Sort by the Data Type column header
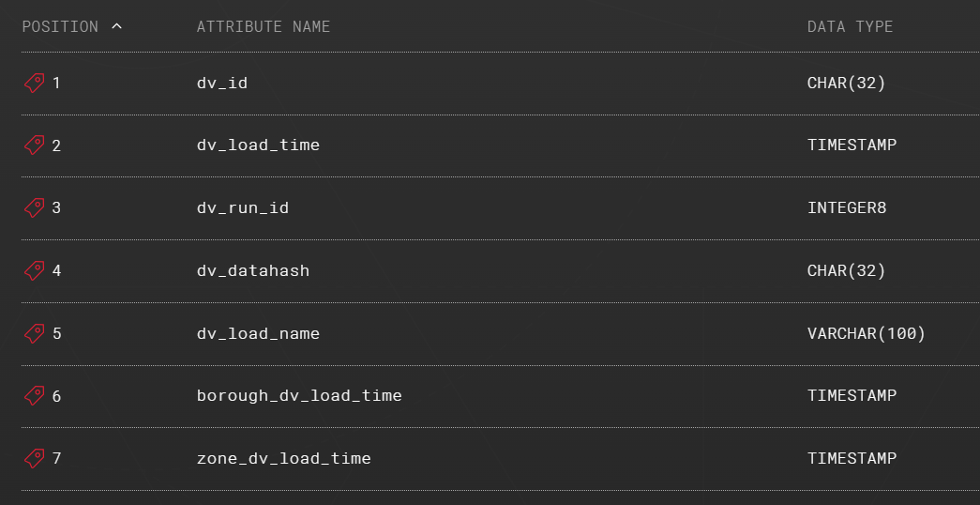Image resolution: width=980 pixels, height=505 pixels. (x=850, y=26)
